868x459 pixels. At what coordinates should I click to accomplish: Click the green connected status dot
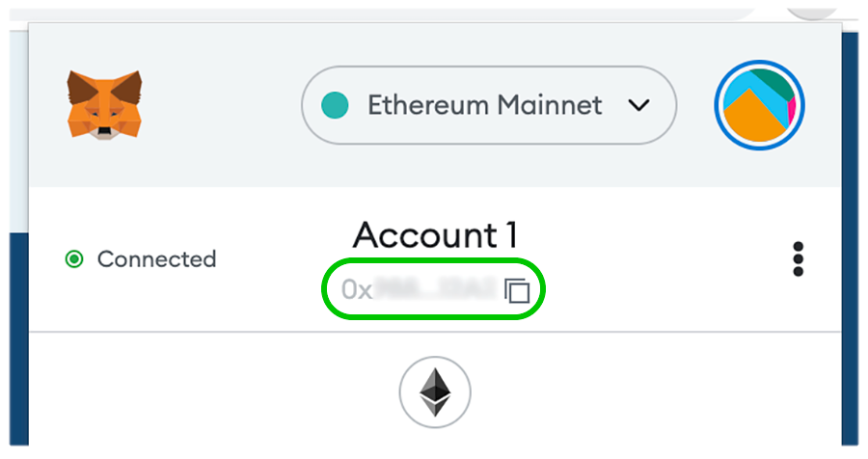[74, 259]
